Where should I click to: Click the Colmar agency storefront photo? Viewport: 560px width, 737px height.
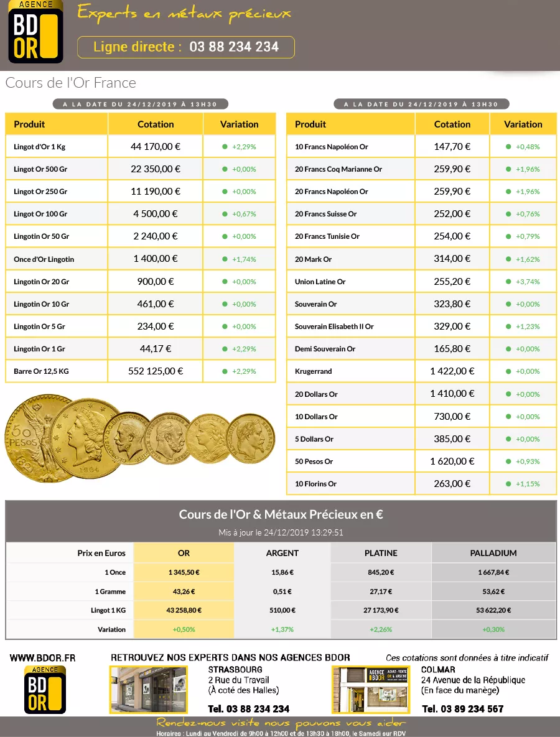370,689
